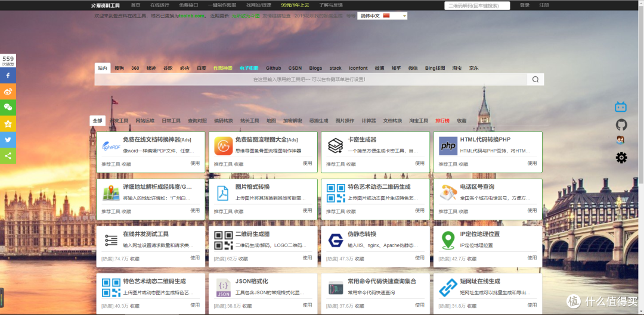Select the 全部 category tab
This screenshot has width=644, height=315.
(97, 121)
